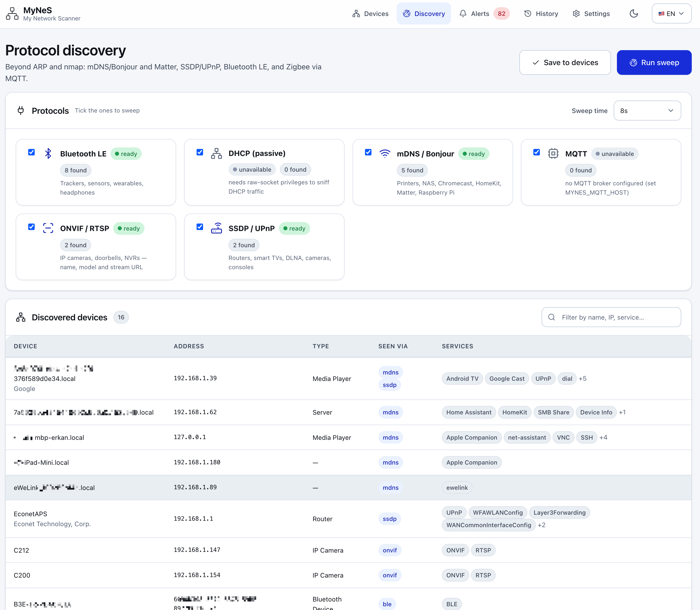Click the ONVIF / RTSP scan icon
The height and width of the screenshot is (610, 700).
coord(48,228)
